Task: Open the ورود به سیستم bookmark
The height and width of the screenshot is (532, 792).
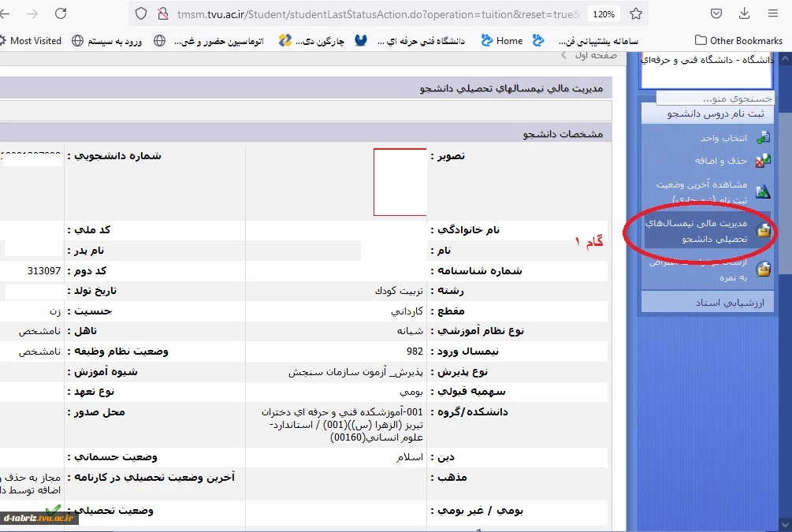Action: click(x=107, y=41)
